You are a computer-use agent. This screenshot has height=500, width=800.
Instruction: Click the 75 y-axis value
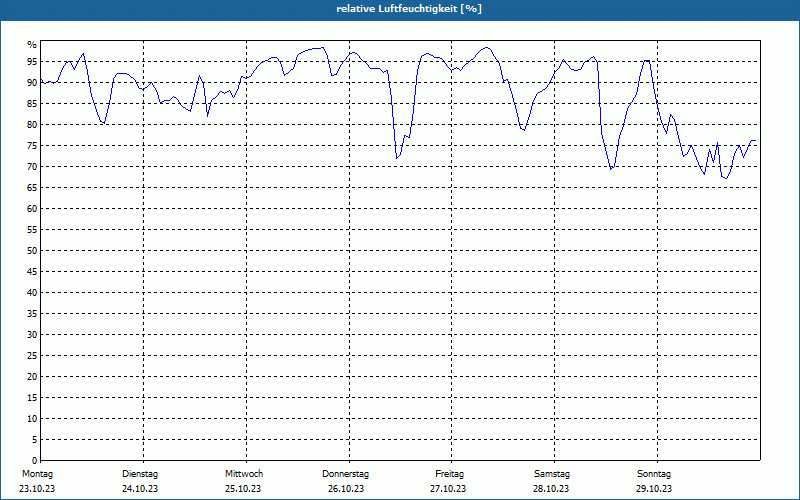coord(32,145)
